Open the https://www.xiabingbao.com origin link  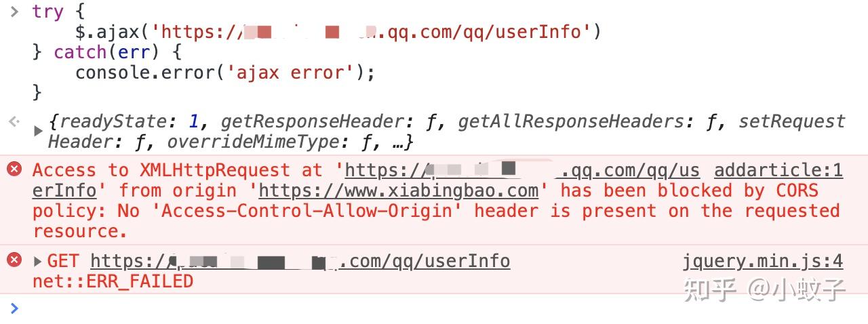399,190
